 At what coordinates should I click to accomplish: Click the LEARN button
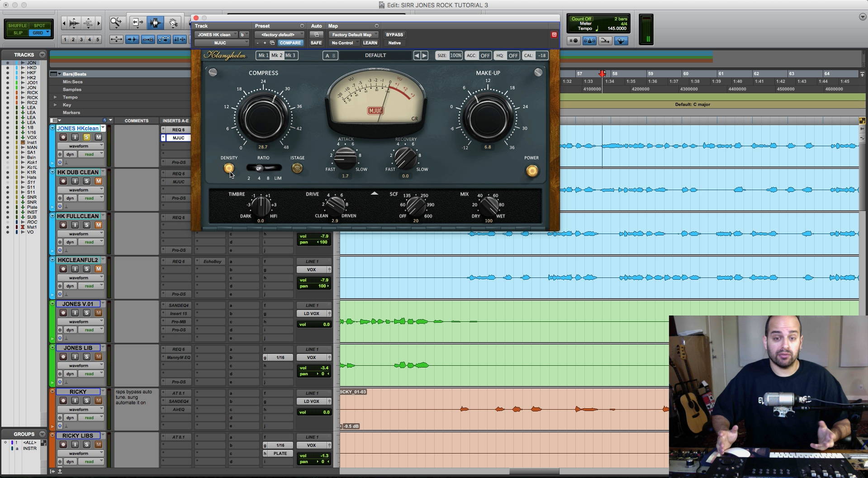[x=370, y=43]
